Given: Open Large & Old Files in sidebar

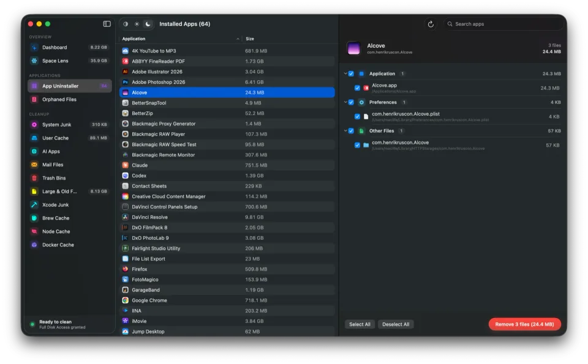Looking at the screenshot, I should [70, 191].
